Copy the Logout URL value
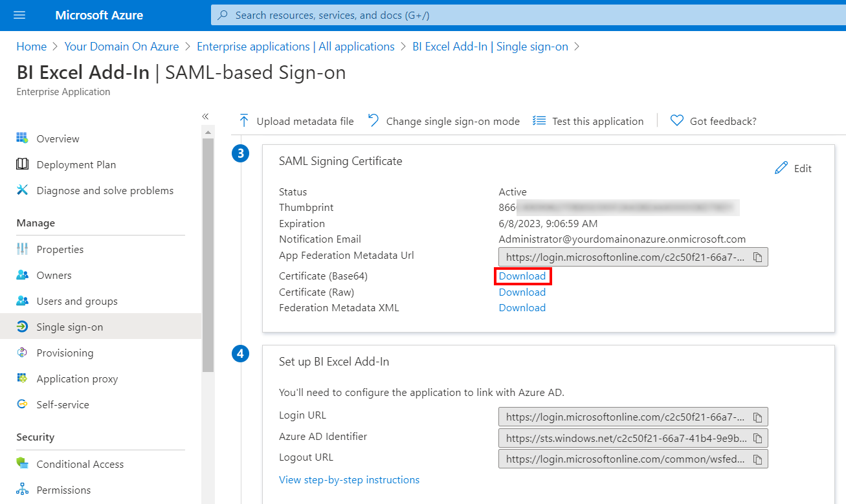The width and height of the screenshot is (846, 504). [x=757, y=459]
